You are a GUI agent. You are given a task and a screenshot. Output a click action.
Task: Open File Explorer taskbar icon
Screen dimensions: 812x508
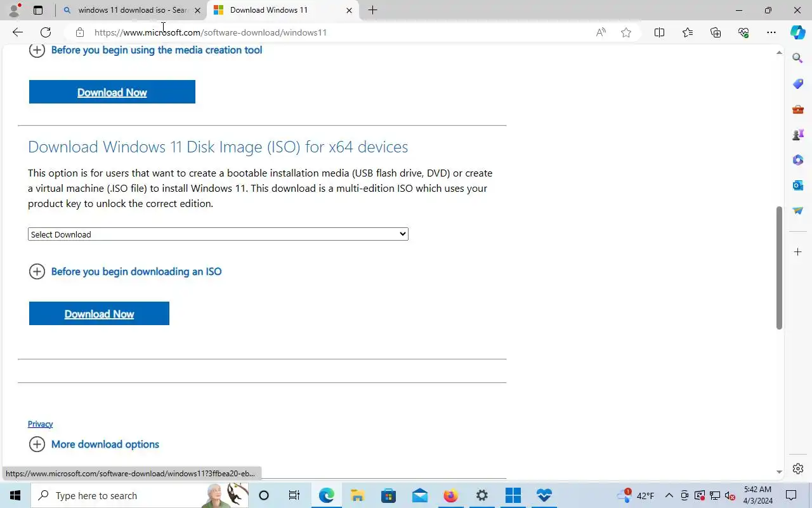point(357,495)
